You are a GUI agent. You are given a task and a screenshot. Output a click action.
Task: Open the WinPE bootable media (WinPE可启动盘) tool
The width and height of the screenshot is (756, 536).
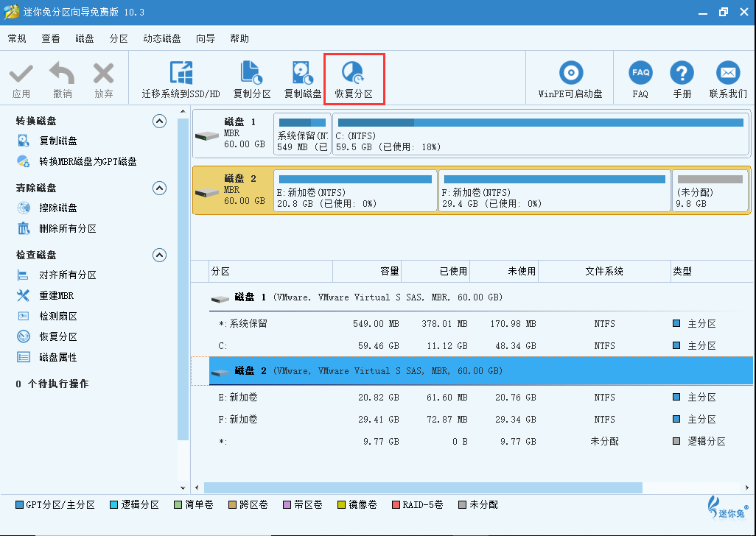click(x=570, y=80)
